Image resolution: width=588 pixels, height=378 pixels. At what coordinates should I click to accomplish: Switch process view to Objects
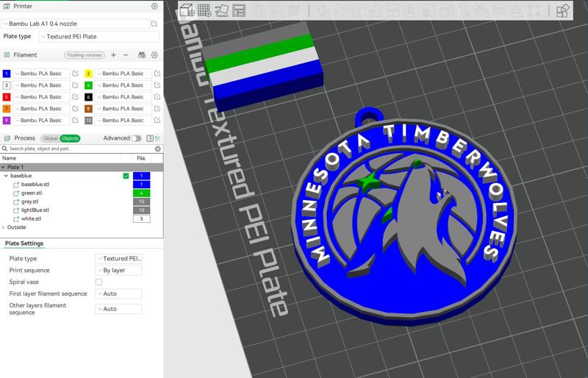point(70,138)
